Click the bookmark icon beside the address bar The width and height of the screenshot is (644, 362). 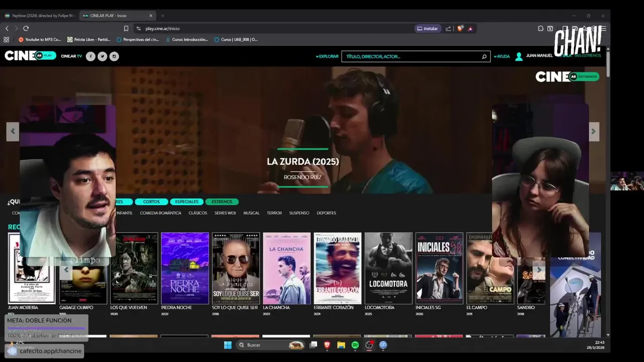tap(126, 29)
